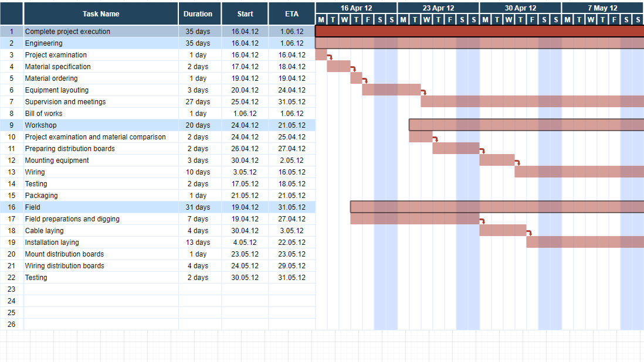Image resolution: width=644 pixels, height=362 pixels.
Task: Click dependency arrow after Material specification bar
Action: (x=354, y=69)
